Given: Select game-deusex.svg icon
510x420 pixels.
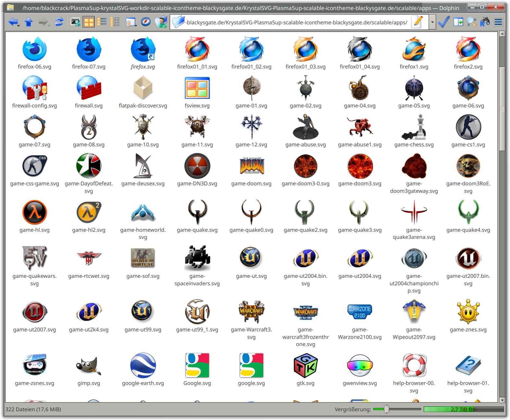Looking at the screenshot, I should tap(143, 166).
